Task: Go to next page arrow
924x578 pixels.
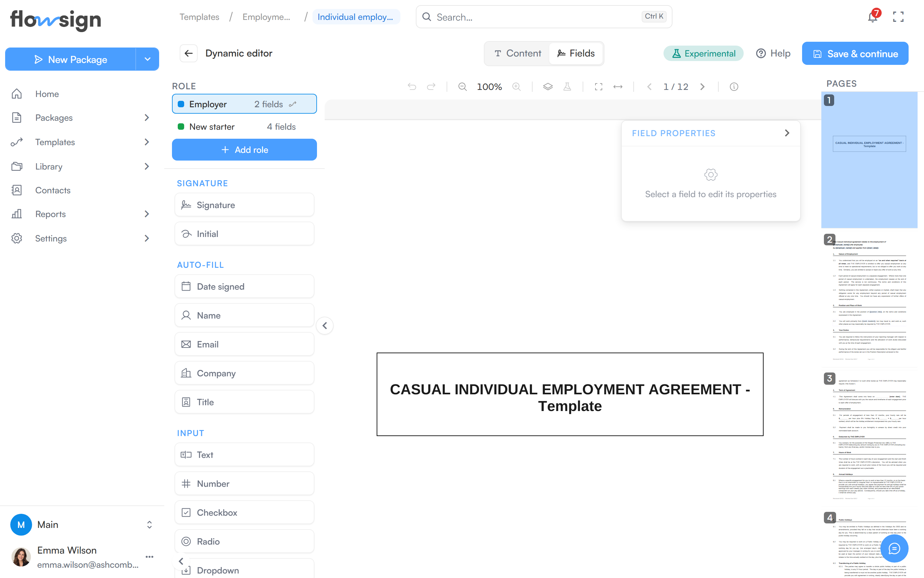Action: click(x=702, y=87)
